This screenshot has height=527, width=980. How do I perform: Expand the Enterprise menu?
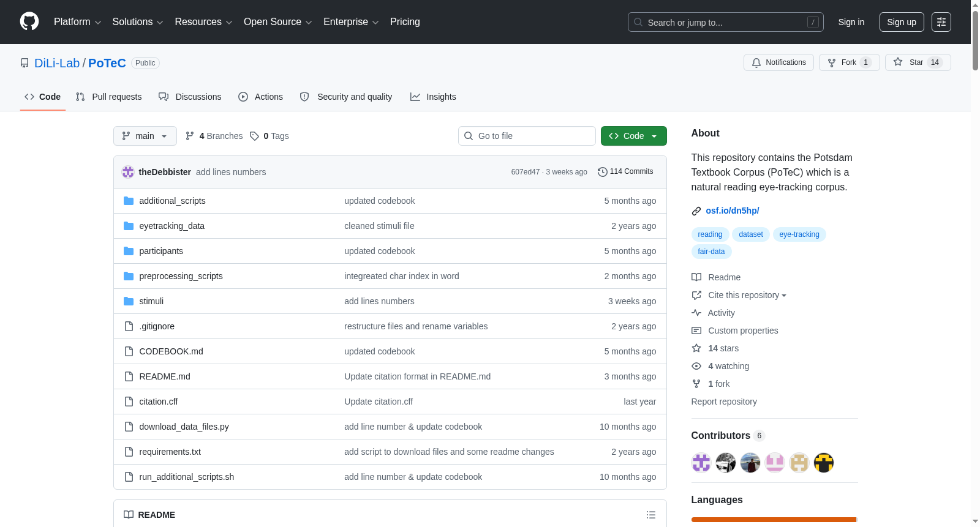click(351, 22)
